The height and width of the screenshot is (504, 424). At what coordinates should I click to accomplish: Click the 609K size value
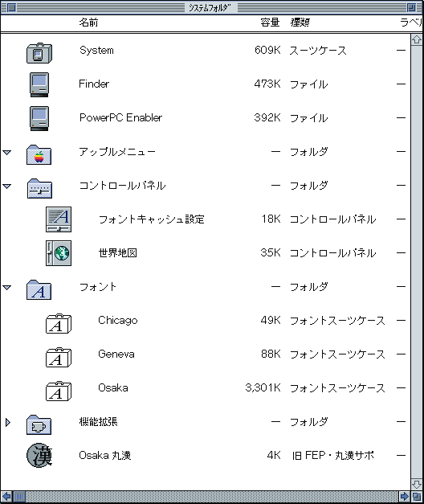pos(267,51)
